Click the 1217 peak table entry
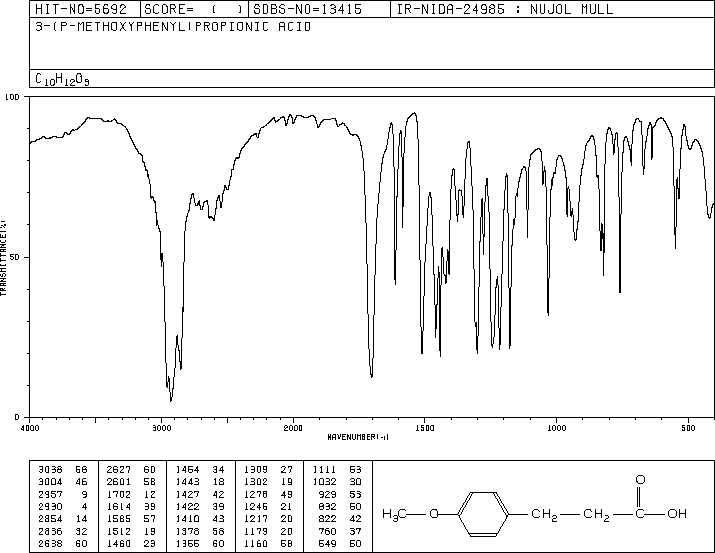Viewport: 715px width, 553px height. (268, 519)
